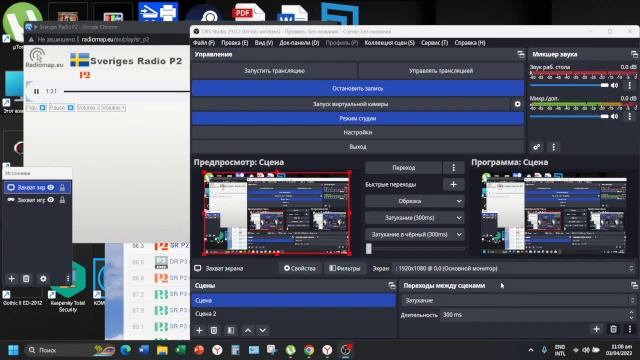The height and width of the screenshot is (360, 640).
Task: Adjust Длительность 300 ms stepper arrows
Action: pyautogui.click(x=631, y=315)
